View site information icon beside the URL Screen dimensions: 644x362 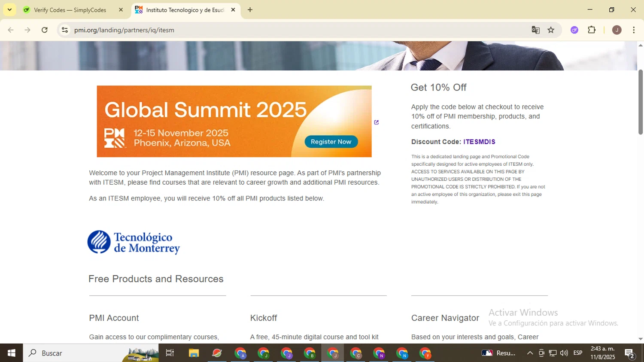(65, 30)
